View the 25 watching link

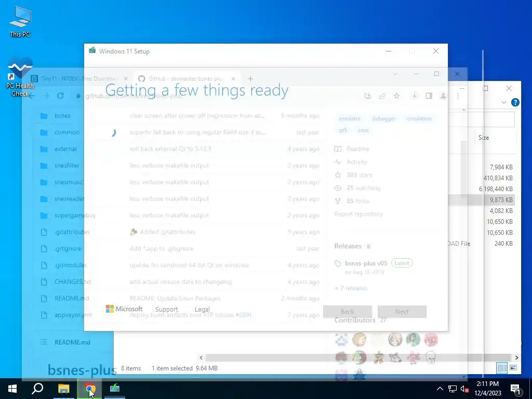coord(363,188)
